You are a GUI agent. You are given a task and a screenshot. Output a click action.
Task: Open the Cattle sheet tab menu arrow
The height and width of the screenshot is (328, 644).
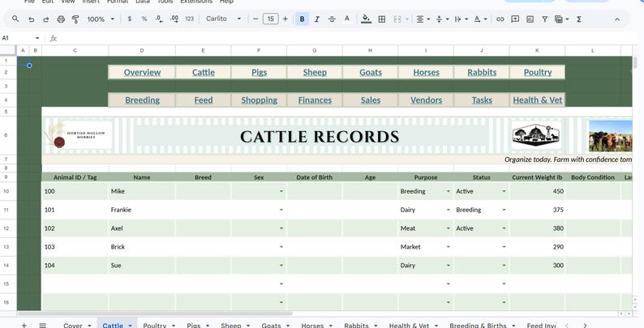131,325
